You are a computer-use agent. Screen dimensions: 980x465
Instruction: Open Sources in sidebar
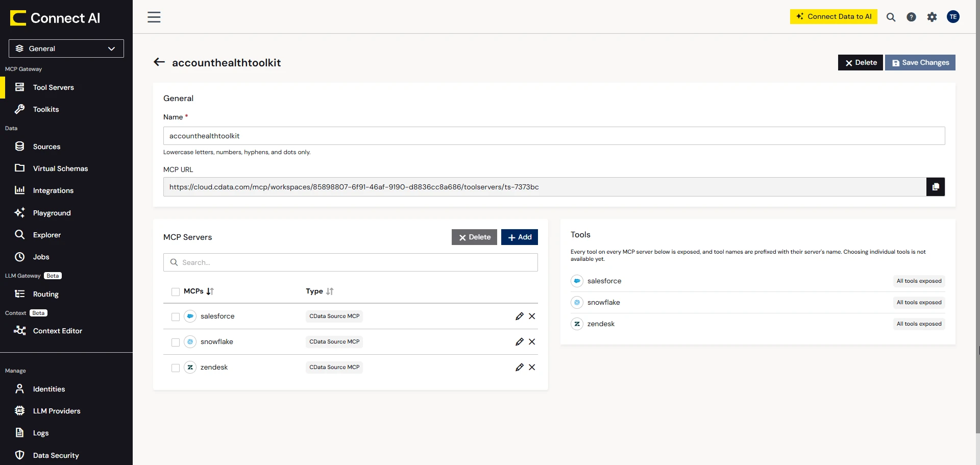click(x=66, y=146)
